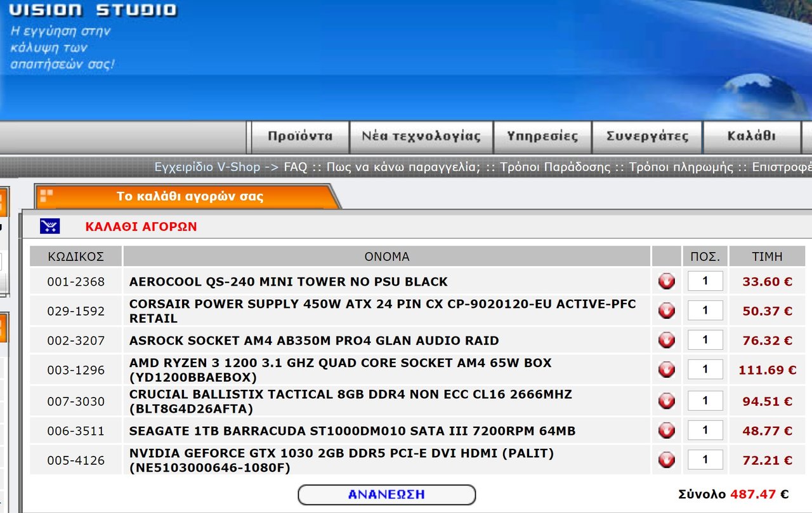Click product name CRUCIAL BALLISTIX TACTICAL 8GB

click(351, 401)
